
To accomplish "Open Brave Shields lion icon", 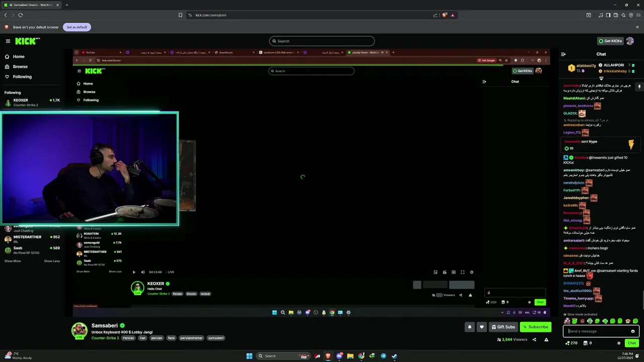I will point(444,15).
